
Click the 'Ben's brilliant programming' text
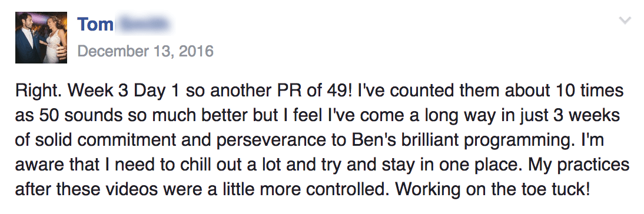tap(448, 140)
